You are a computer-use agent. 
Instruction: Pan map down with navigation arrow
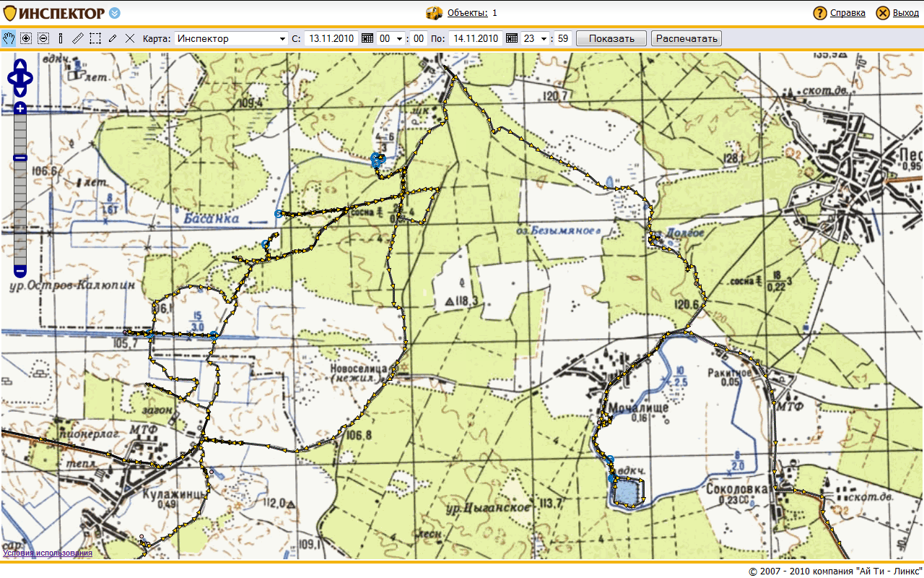(x=20, y=90)
